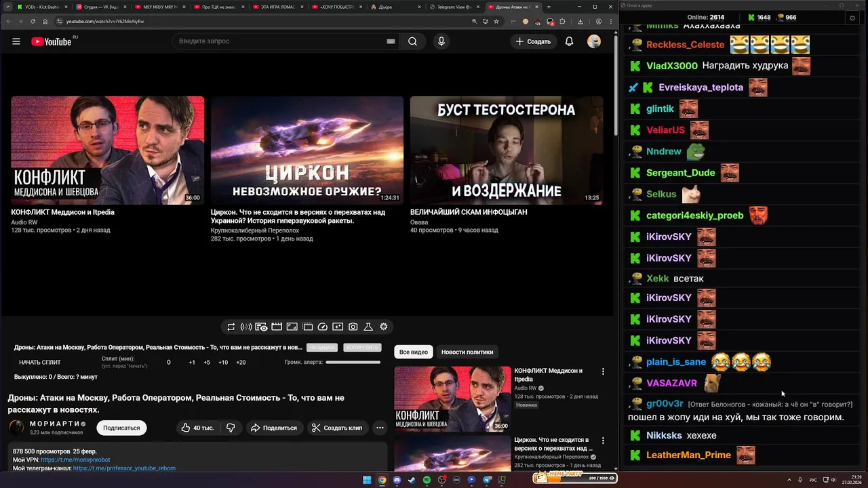Select the Новости политики filter chip
The image size is (868, 488).
(x=467, y=352)
